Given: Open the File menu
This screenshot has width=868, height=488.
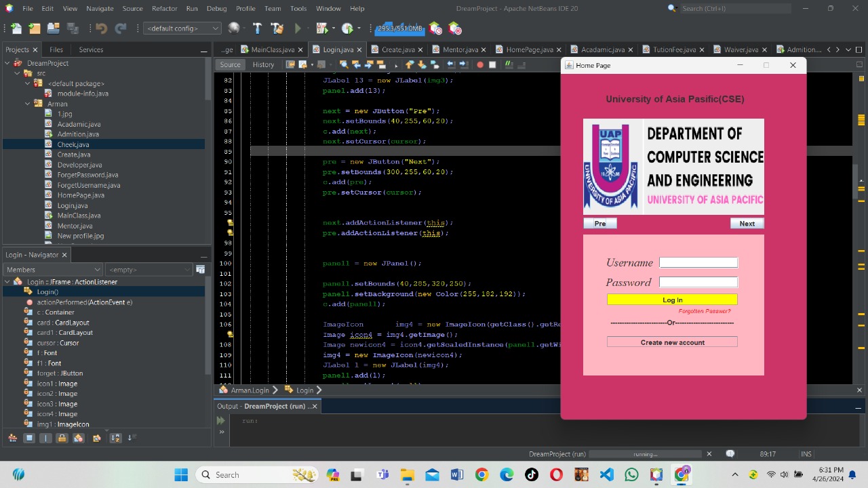Looking at the screenshot, I should pyautogui.click(x=28, y=8).
